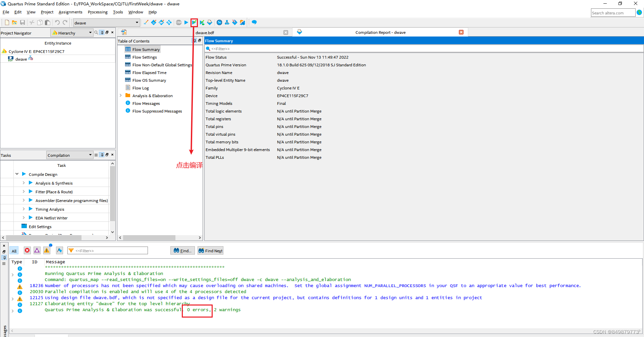Image resolution: width=644 pixels, height=337 pixels.
Task: Open Flow Messages report
Action: pos(146,104)
